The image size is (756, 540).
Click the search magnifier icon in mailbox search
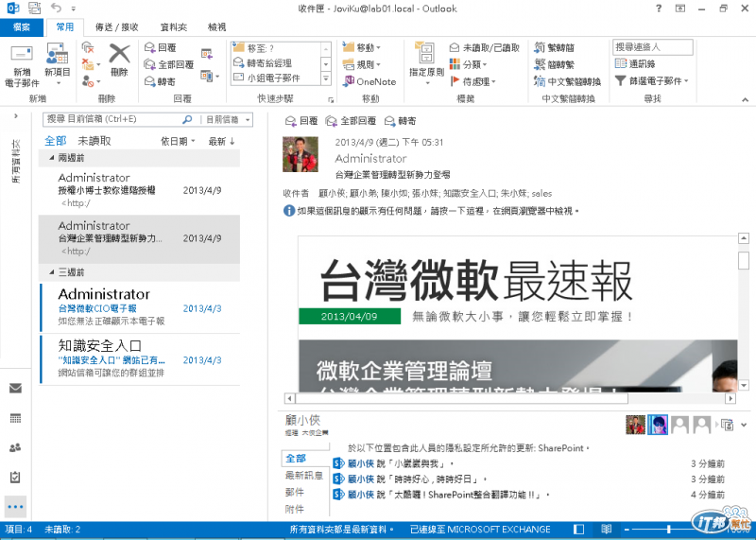pos(187,119)
